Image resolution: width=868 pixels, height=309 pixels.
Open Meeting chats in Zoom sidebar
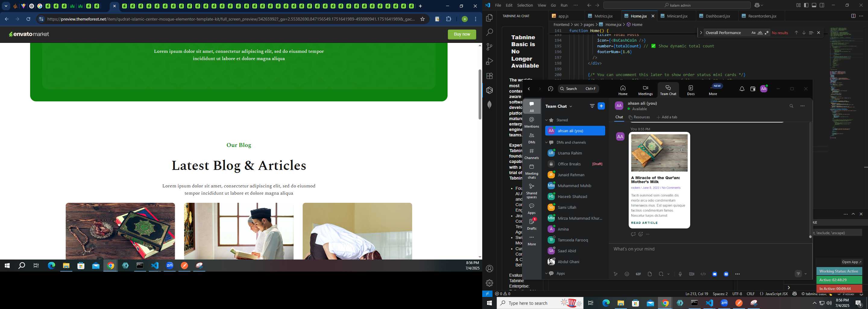(532, 172)
